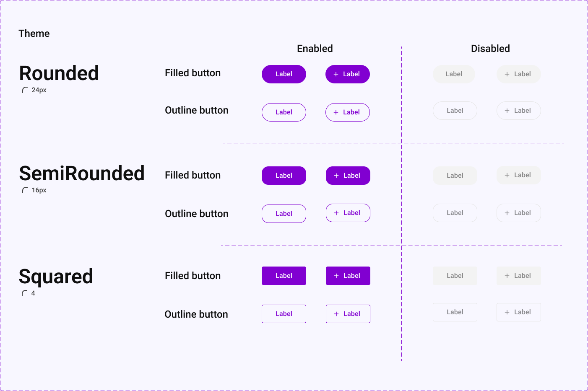Click the Rounded filled Label button without icon
Screen dimensions: 588x391
click(284, 74)
